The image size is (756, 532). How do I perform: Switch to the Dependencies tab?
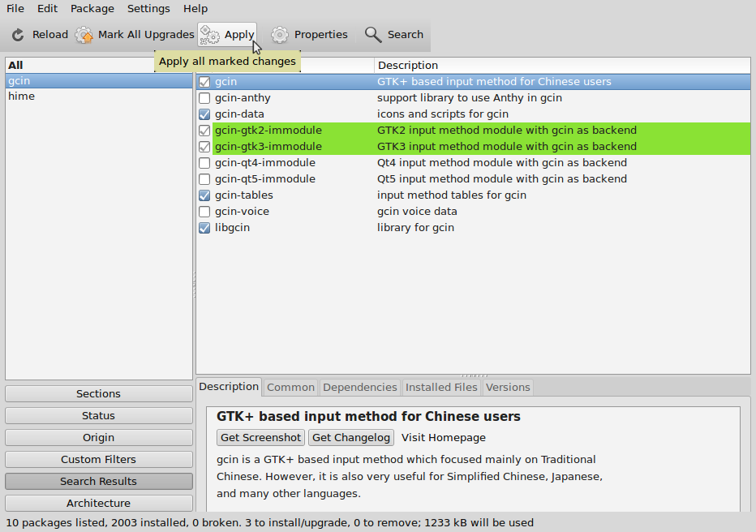(359, 388)
